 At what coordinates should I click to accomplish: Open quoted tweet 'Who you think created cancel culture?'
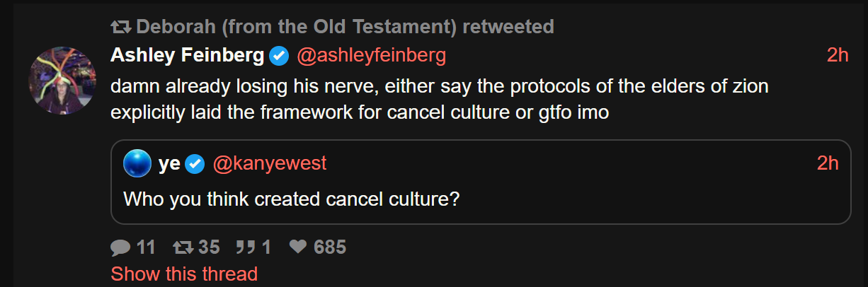click(x=292, y=198)
